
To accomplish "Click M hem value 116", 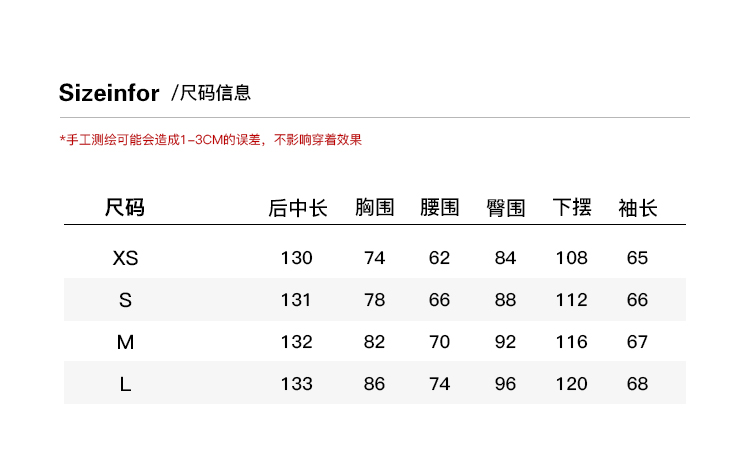I will click(x=572, y=342).
